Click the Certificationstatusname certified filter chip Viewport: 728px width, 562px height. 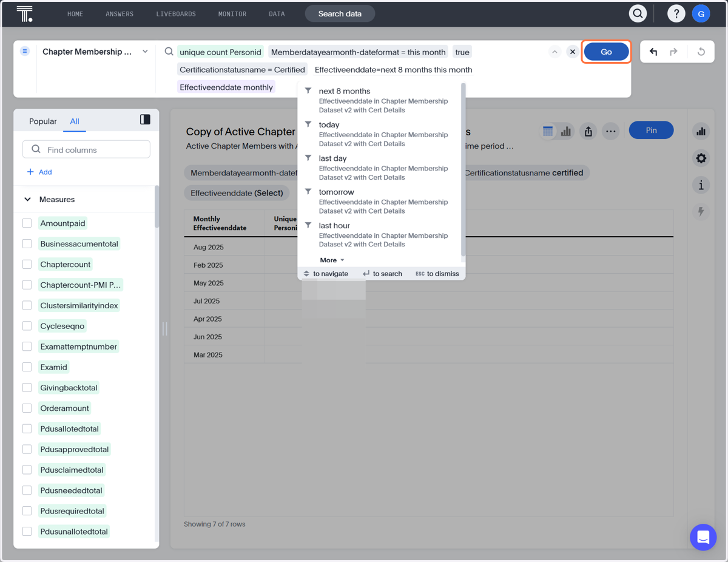(x=524, y=173)
